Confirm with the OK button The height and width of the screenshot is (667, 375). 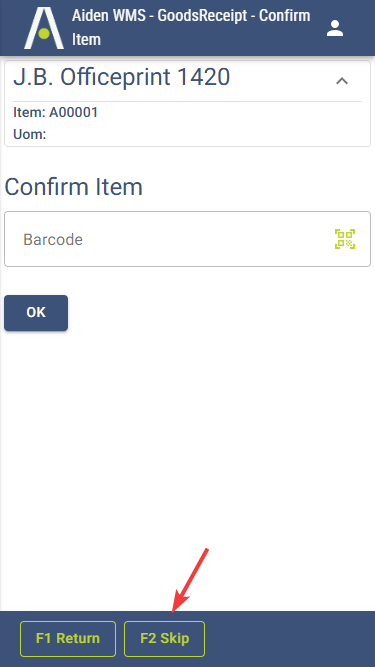coord(36,313)
